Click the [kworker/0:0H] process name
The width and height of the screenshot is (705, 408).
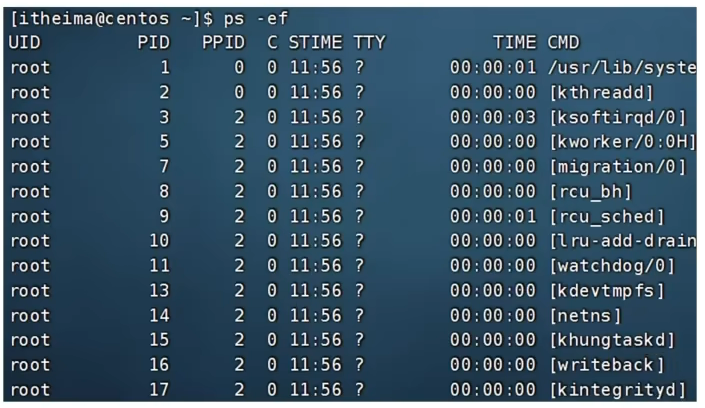tap(622, 142)
